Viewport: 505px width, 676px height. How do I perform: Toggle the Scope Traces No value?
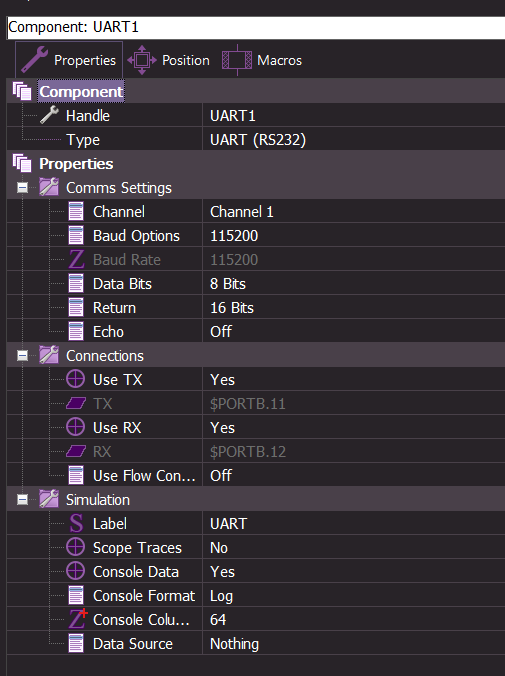[x=353, y=548]
